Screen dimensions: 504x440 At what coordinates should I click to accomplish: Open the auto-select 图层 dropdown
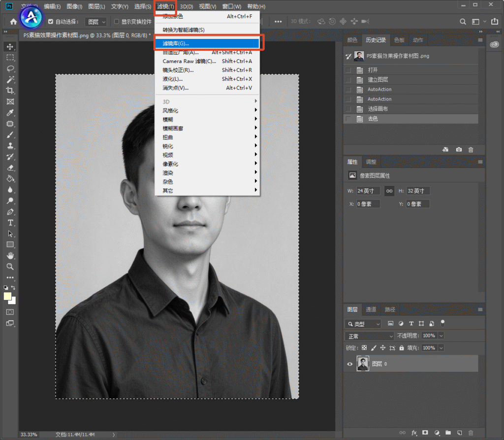[x=96, y=22]
